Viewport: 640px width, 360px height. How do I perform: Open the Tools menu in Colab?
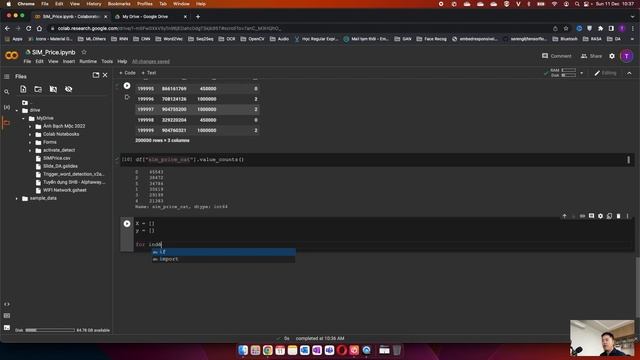click(107, 61)
